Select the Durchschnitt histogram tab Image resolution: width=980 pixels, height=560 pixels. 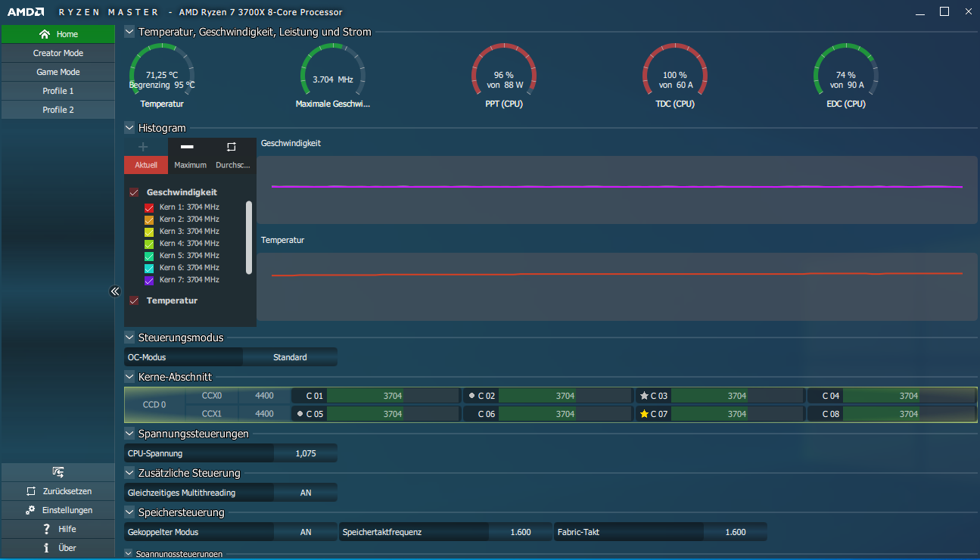[x=234, y=165]
